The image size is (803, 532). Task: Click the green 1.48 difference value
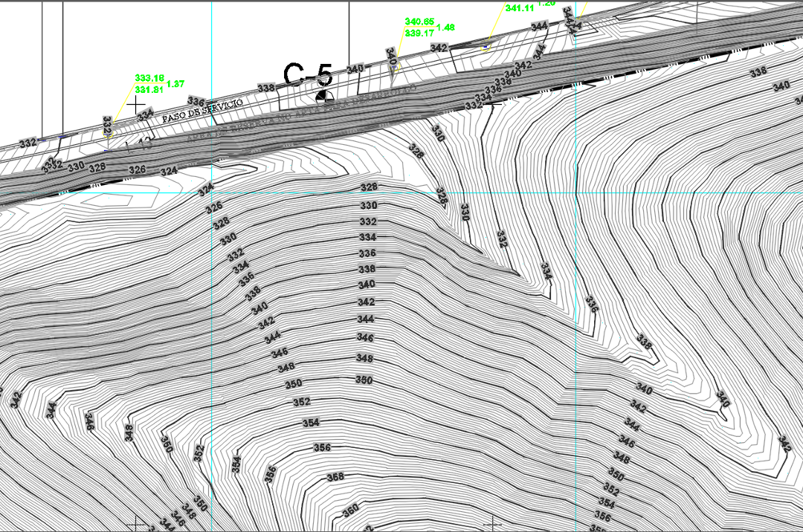coord(446,27)
